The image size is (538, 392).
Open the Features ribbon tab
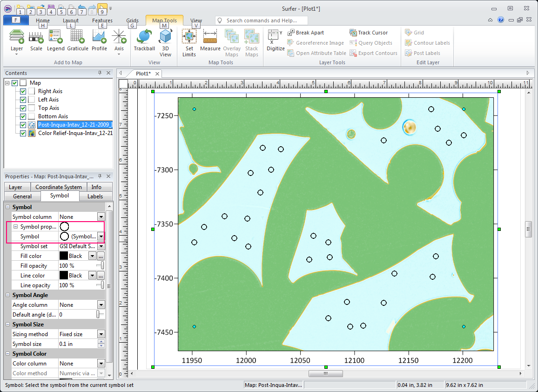102,20
